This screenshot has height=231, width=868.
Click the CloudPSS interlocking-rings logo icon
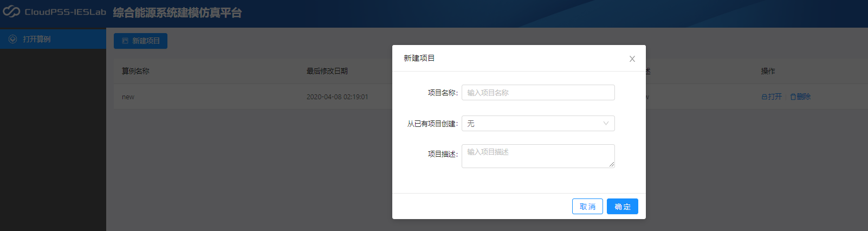point(11,11)
